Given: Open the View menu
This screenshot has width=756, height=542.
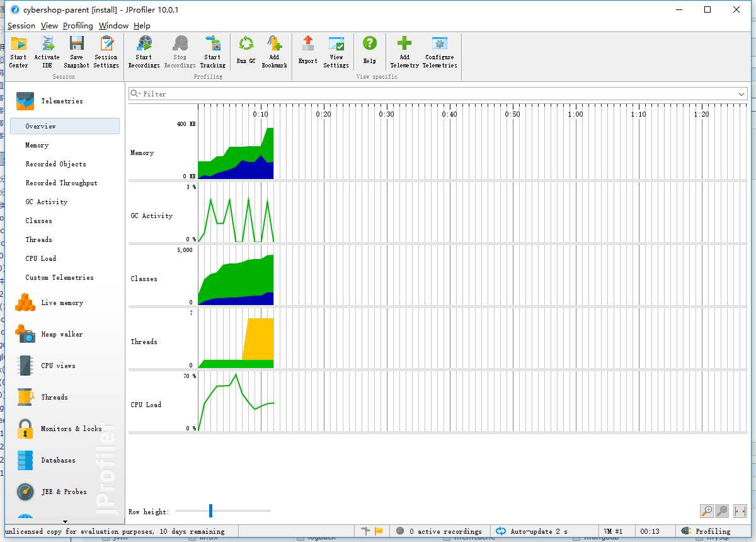Looking at the screenshot, I should [x=49, y=26].
